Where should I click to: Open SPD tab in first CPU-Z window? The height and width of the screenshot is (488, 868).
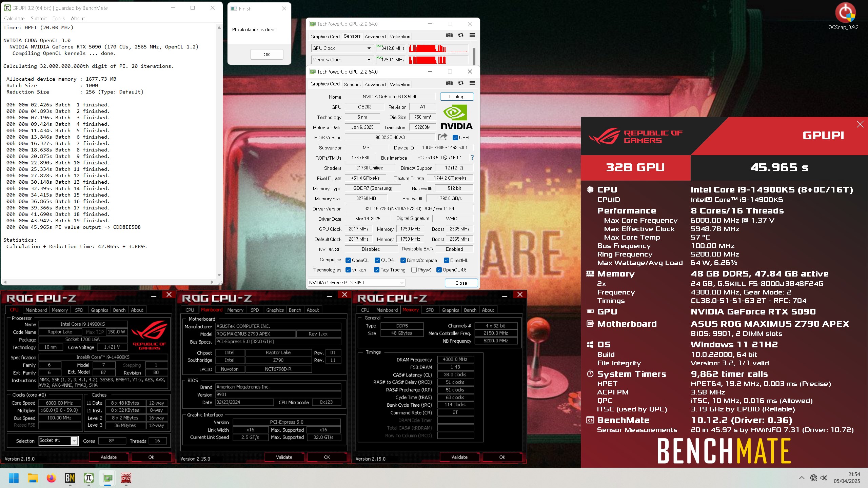(x=79, y=310)
